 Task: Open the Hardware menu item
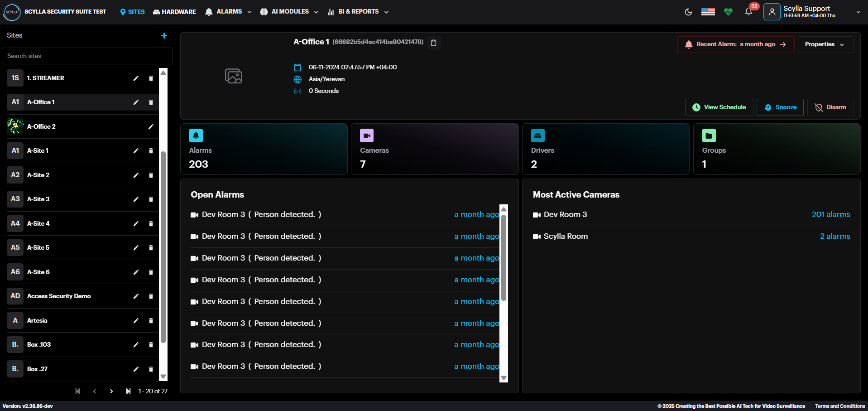click(174, 12)
